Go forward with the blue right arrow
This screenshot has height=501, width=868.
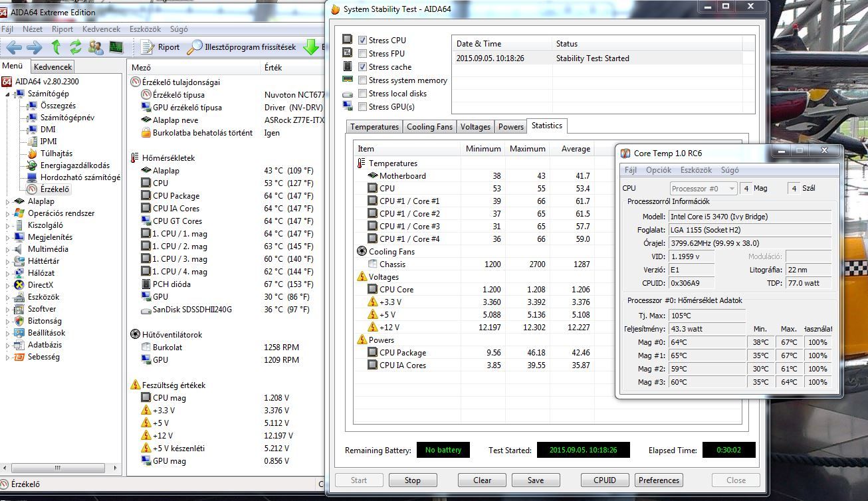[x=35, y=47]
